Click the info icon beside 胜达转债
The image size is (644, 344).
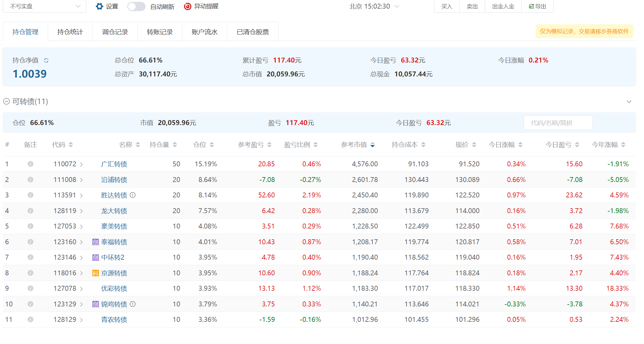(x=133, y=195)
